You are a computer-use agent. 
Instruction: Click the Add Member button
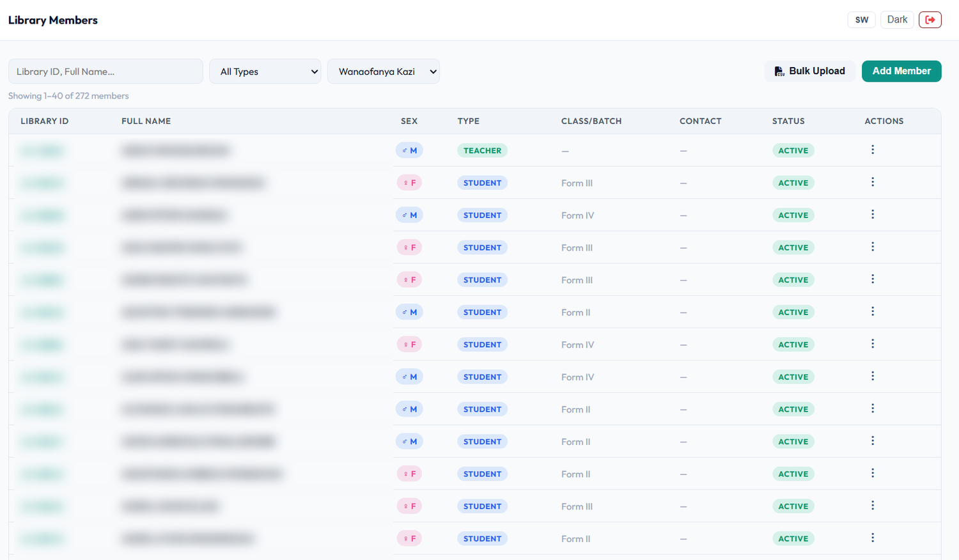(901, 71)
